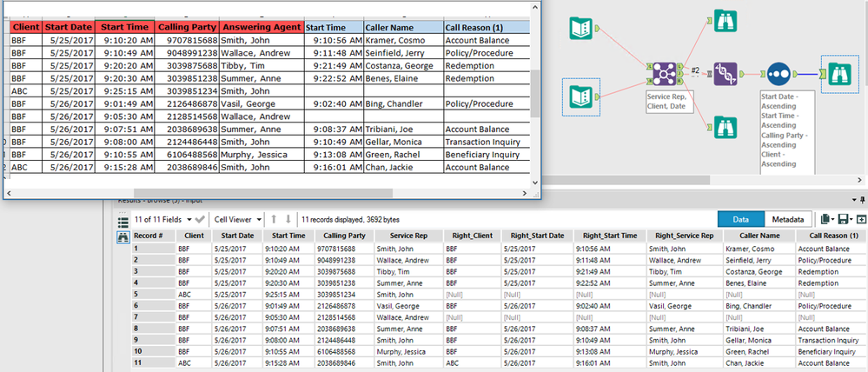Click the Calling Party results column header

pos(344,236)
